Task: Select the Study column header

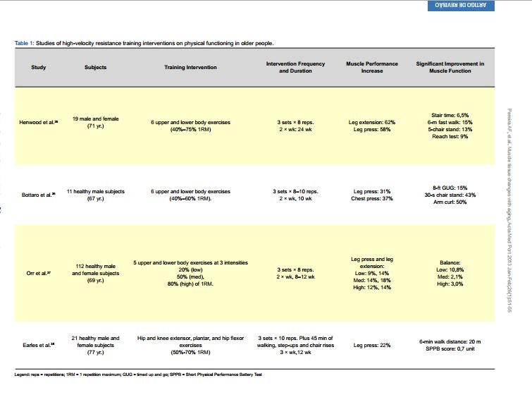Action: pyautogui.click(x=39, y=68)
